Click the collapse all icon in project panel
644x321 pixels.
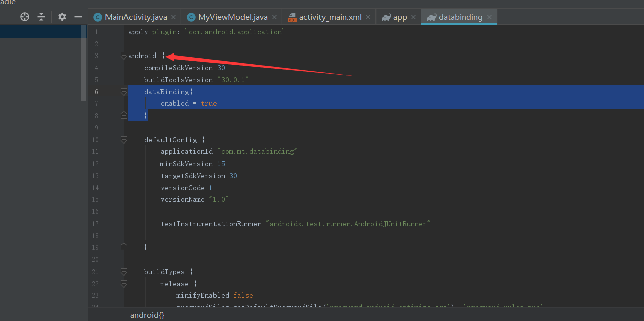coord(41,17)
